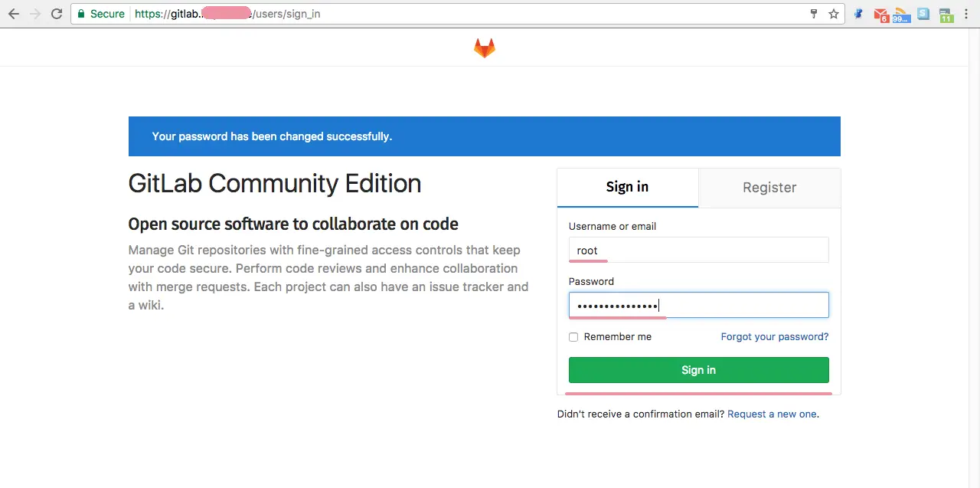The height and width of the screenshot is (488, 980).
Task: Click the Didn't receive a confirmation email text
Action: (641, 414)
